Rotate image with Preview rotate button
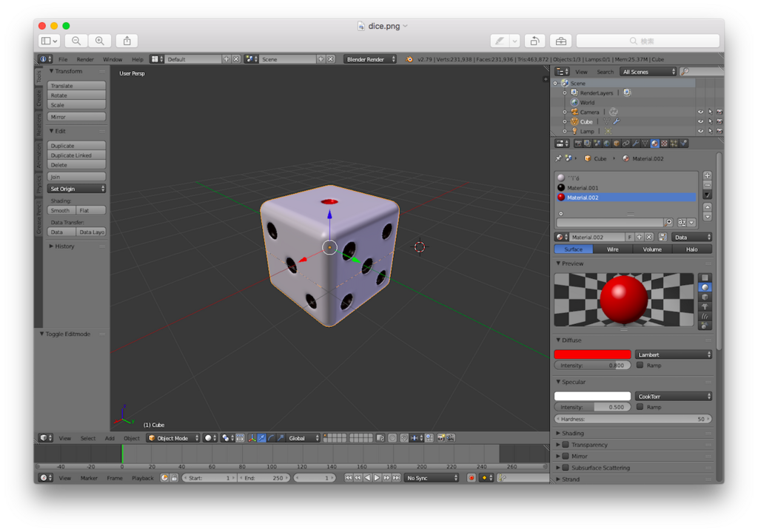This screenshot has width=758, height=532. coord(534,41)
